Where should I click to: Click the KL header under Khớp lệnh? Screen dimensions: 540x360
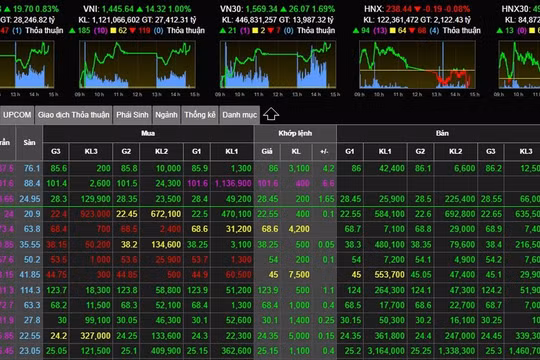(296, 151)
